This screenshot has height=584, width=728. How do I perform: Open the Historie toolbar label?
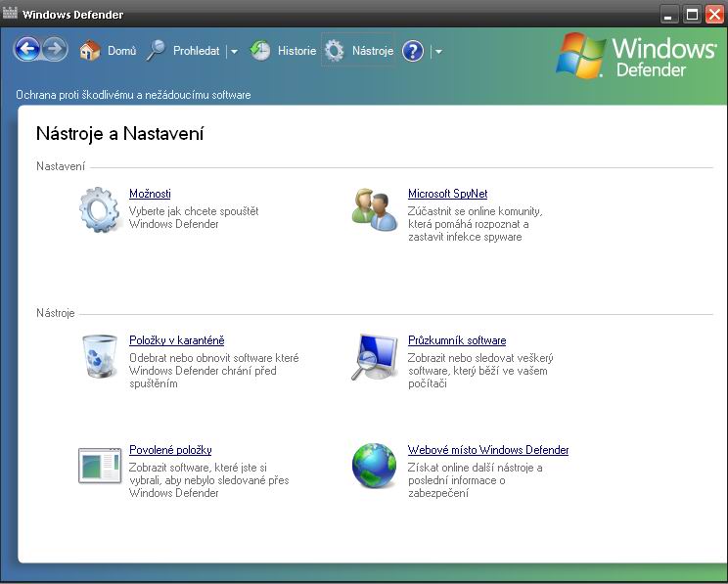point(296,51)
